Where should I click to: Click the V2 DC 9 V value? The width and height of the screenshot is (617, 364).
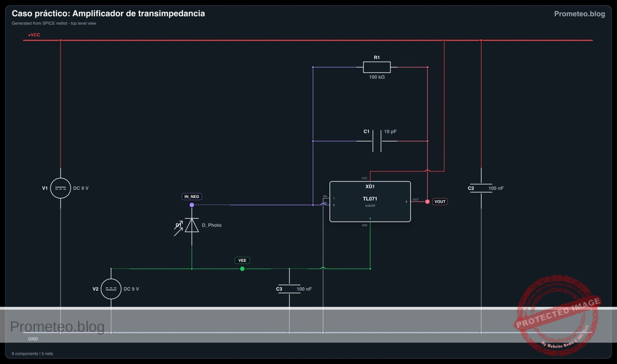click(131, 289)
